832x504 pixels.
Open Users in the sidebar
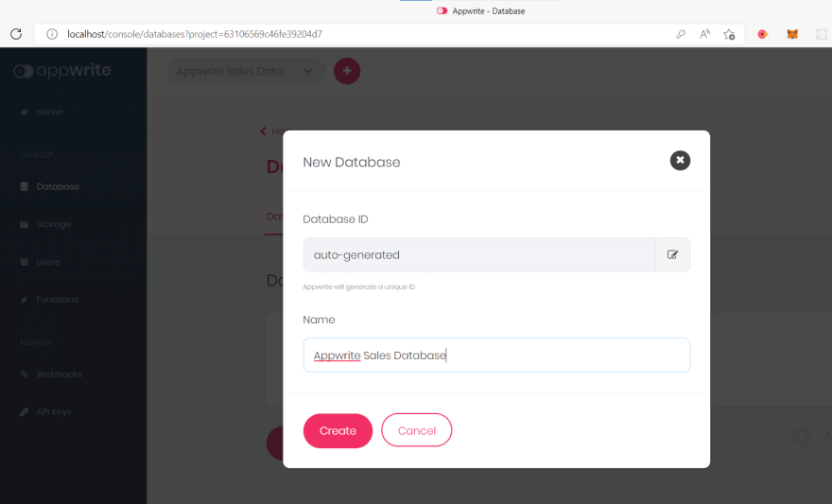tap(48, 262)
